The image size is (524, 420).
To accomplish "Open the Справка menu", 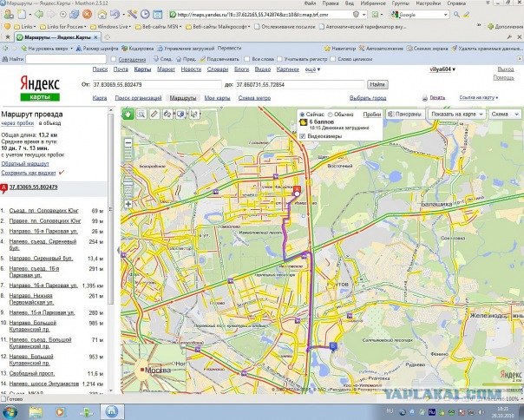I will pos(456,3).
